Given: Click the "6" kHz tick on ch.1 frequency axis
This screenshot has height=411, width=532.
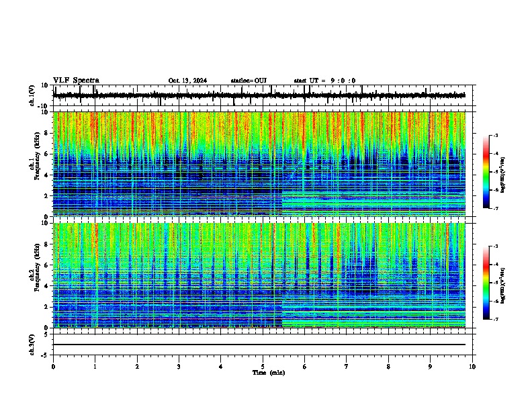Looking at the screenshot, I should [x=47, y=154].
